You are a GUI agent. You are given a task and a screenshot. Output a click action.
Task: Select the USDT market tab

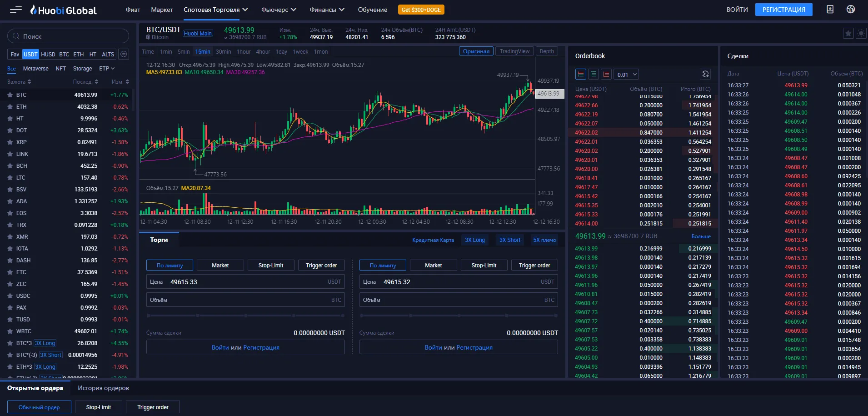30,54
